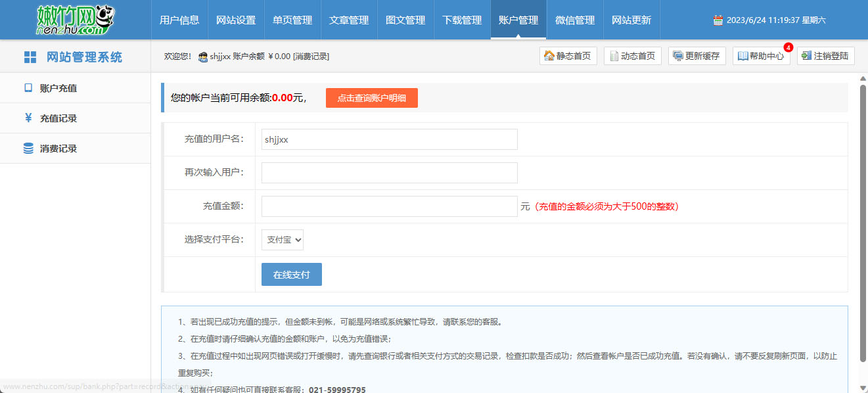Open the 账户管理 tab

point(518,20)
